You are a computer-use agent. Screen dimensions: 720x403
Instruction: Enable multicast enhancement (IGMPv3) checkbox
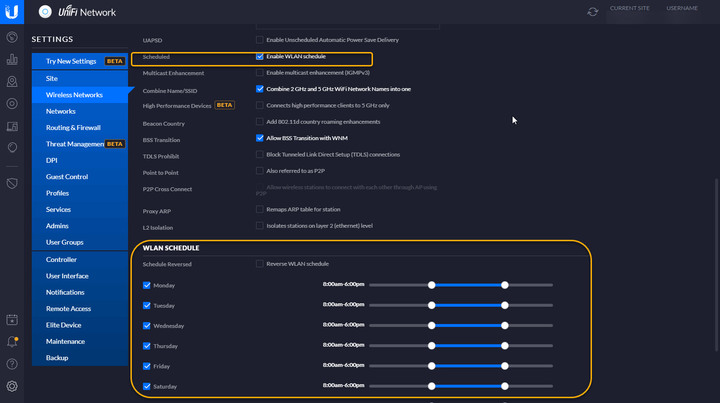point(259,73)
